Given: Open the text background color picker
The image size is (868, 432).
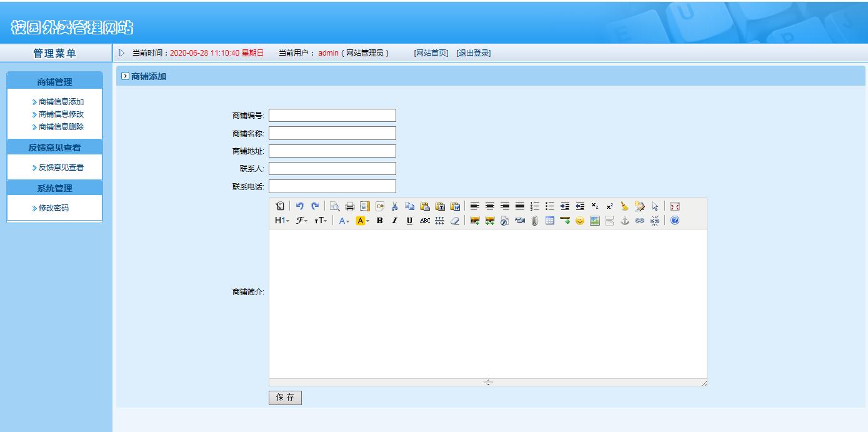Looking at the screenshot, I should pyautogui.click(x=362, y=221).
